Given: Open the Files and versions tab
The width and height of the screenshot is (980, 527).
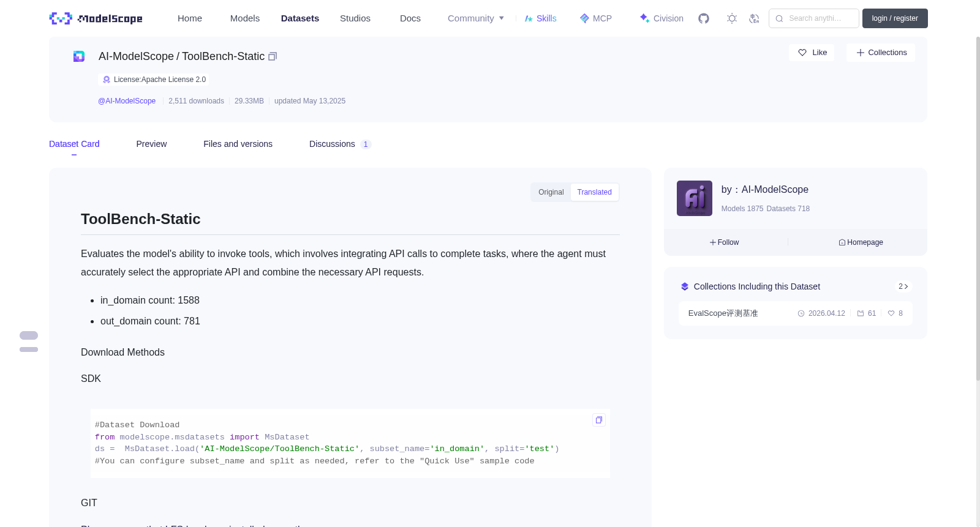Looking at the screenshot, I should coord(238,144).
